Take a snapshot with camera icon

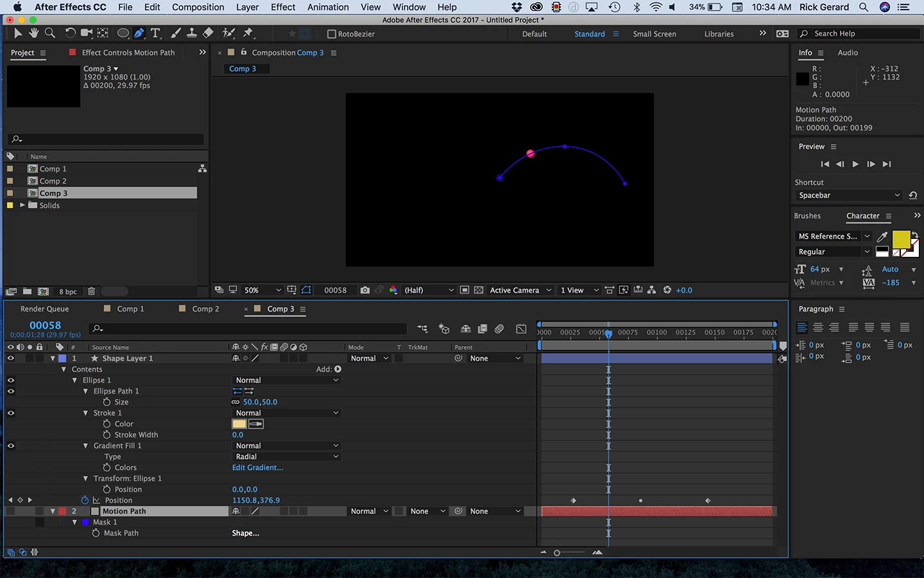click(365, 290)
